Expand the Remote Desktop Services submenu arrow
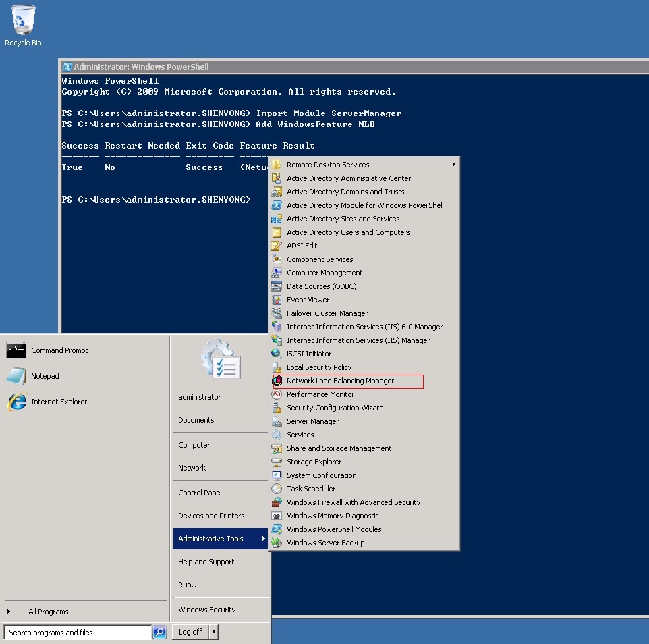This screenshot has width=649, height=644. pos(453,165)
